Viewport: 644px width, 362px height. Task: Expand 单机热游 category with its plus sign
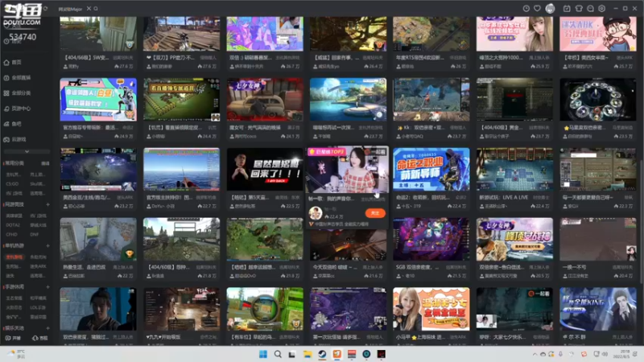point(47,246)
